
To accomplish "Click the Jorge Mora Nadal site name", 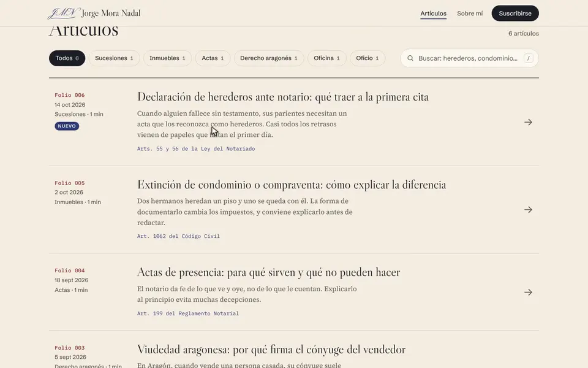I will [x=111, y=13].
